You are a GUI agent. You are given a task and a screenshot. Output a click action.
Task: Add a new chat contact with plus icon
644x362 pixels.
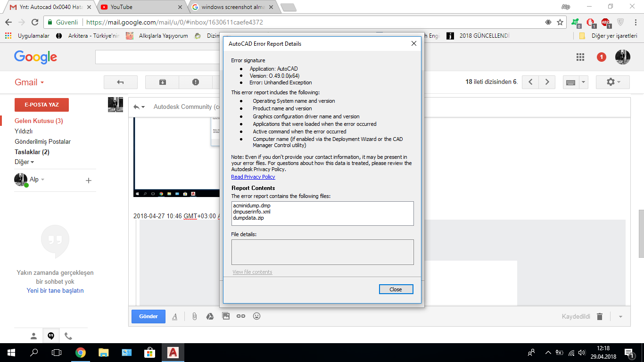click(x=88, y=180)
